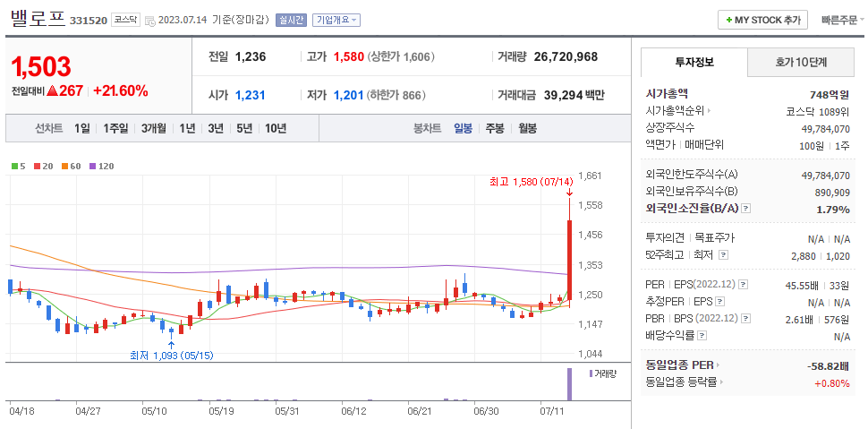This screenshot has width=868, height=429.
Task: Select 1년 line chart period
Action: (187, 129)
